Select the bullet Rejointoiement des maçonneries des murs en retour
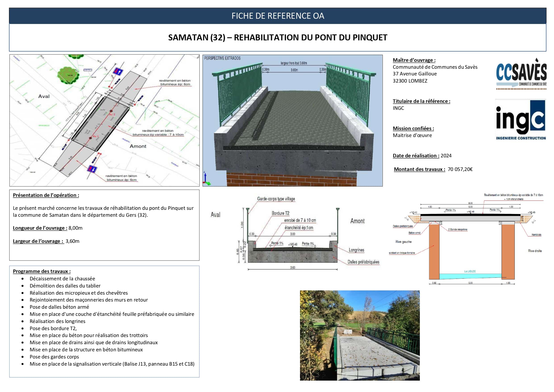This screenshot has height=392, width=554. pos(89,300)
